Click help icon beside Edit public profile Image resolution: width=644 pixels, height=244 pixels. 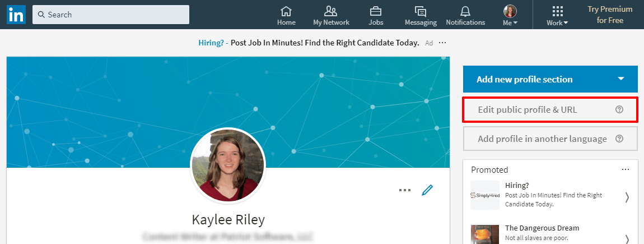tap(619, 110)
